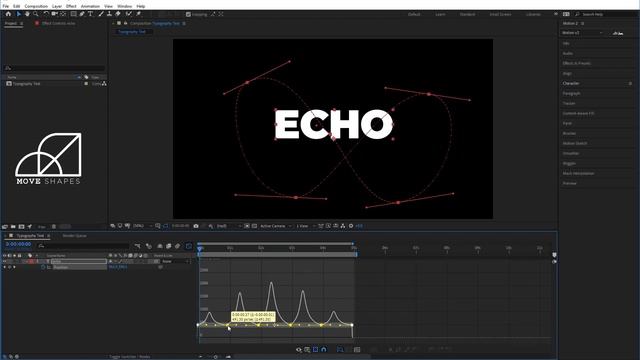This screenshot has width=640, height=360.
Task: Switch to the Render Queue tab
Action: tap(74, 236)
